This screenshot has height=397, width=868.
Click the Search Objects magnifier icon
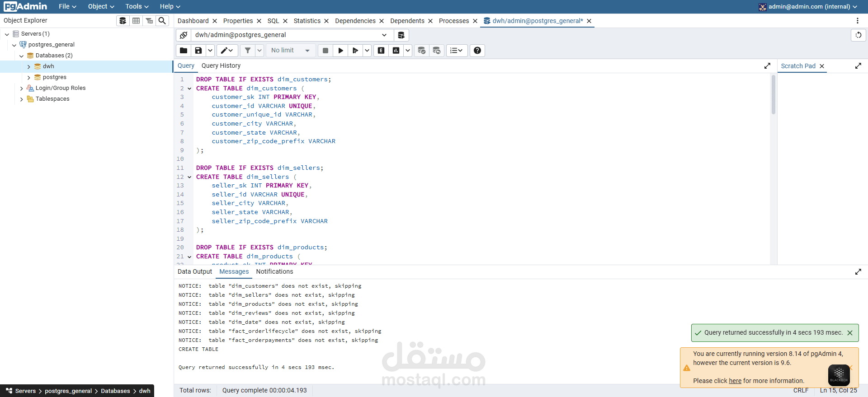tap(162, 21)
